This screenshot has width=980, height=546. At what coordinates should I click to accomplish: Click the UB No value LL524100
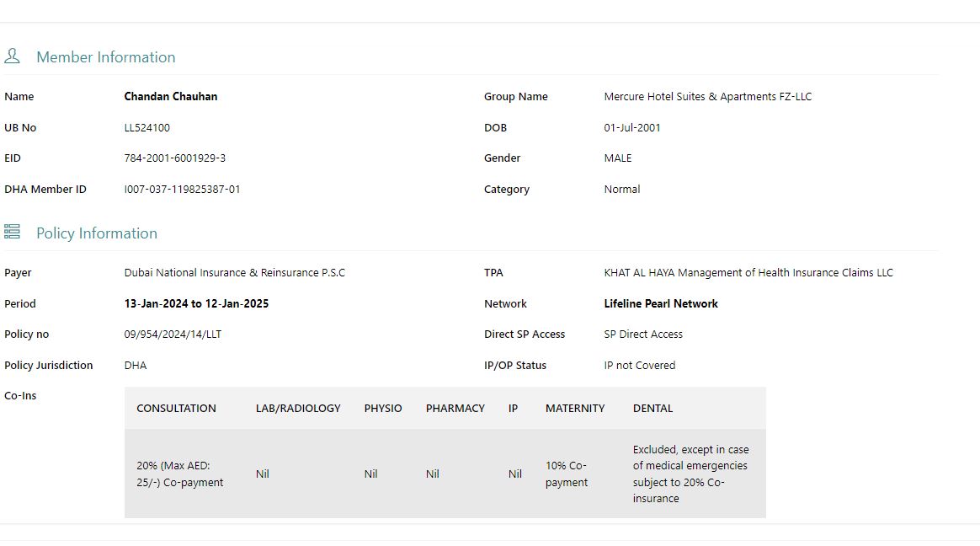point(147,128)
